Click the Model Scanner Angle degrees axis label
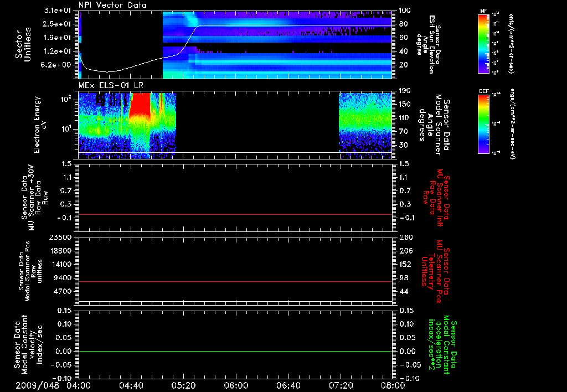 (x=434, y=125)
